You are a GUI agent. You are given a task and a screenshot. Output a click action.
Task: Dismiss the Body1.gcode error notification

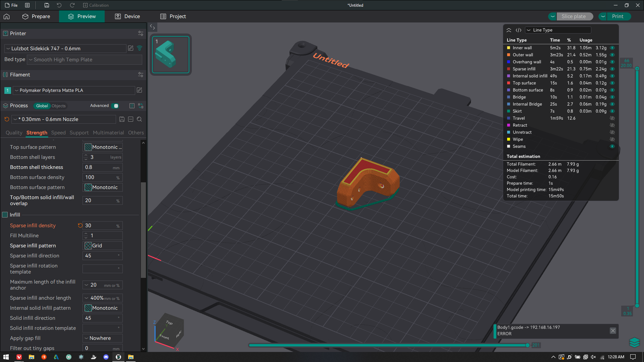pyautogui.click(x=613, y=331)
